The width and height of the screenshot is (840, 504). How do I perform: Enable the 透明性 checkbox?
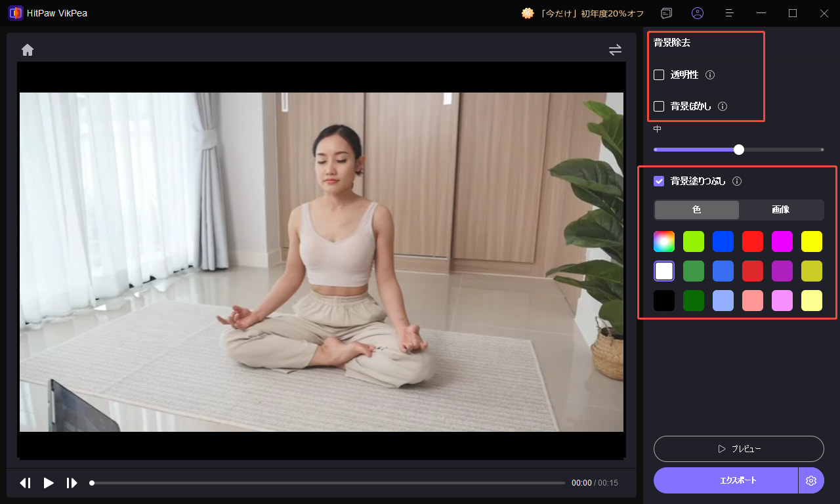tap(658, 75)
